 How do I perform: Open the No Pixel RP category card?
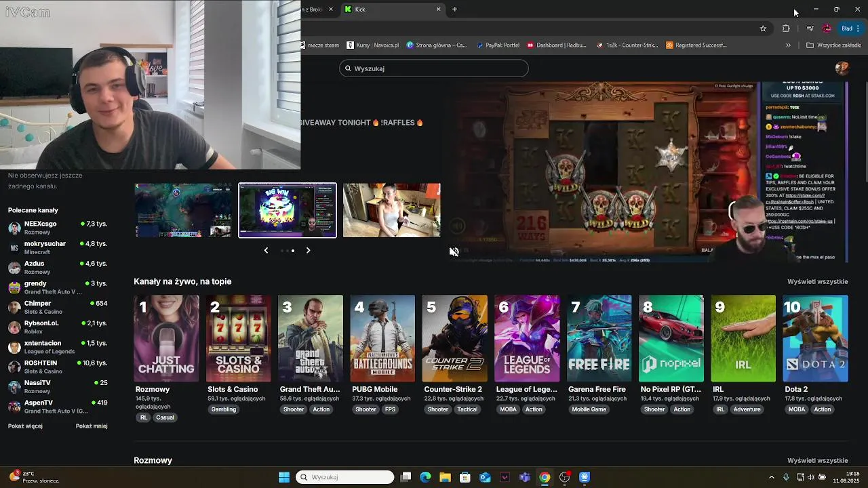point(671,338)
